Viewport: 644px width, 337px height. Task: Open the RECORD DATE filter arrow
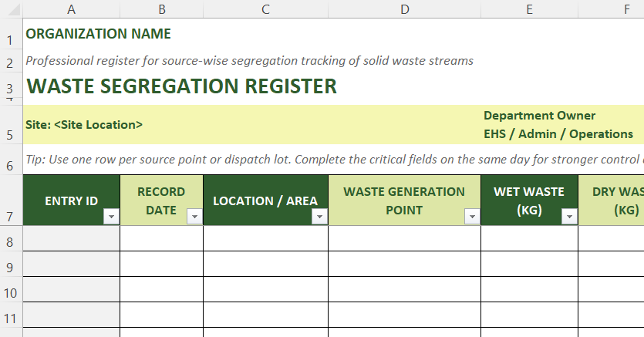(195, 217)
